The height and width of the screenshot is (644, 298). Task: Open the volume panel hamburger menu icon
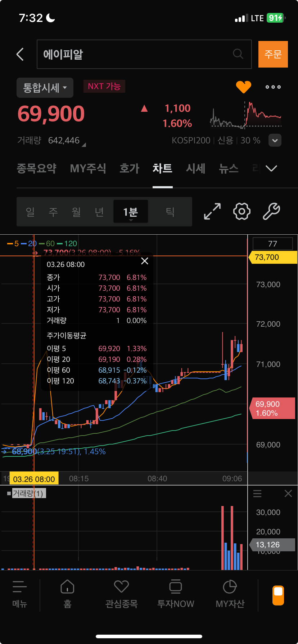pyautogui.click(x=257, y=493)
